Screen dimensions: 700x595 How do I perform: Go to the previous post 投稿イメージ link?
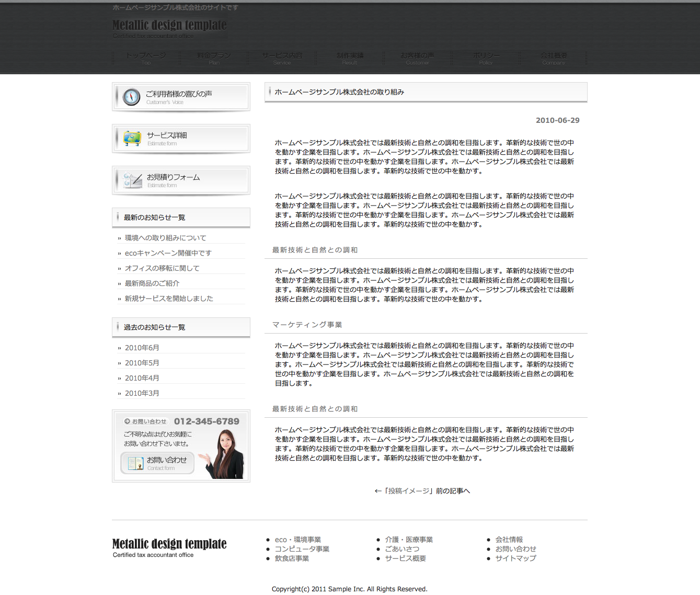(x=422, y=491)
